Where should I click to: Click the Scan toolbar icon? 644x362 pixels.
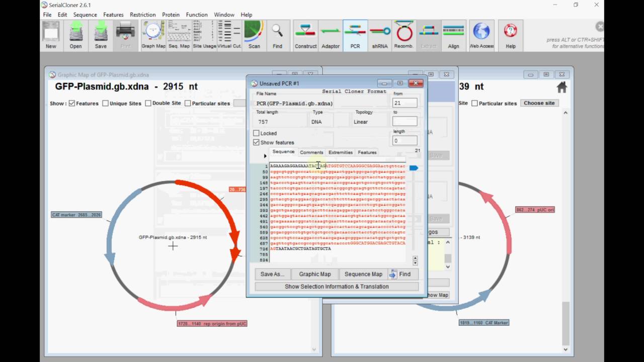[254, 35]
